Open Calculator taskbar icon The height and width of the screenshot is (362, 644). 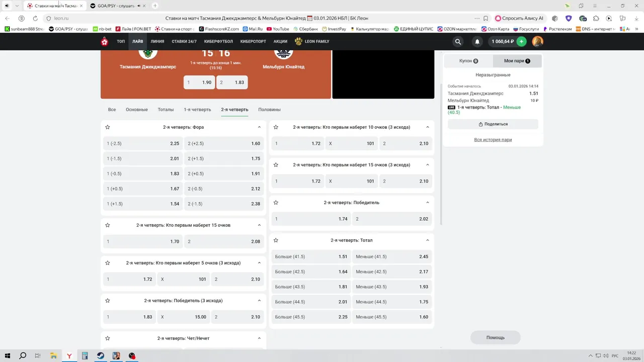[x=85, y=356]
